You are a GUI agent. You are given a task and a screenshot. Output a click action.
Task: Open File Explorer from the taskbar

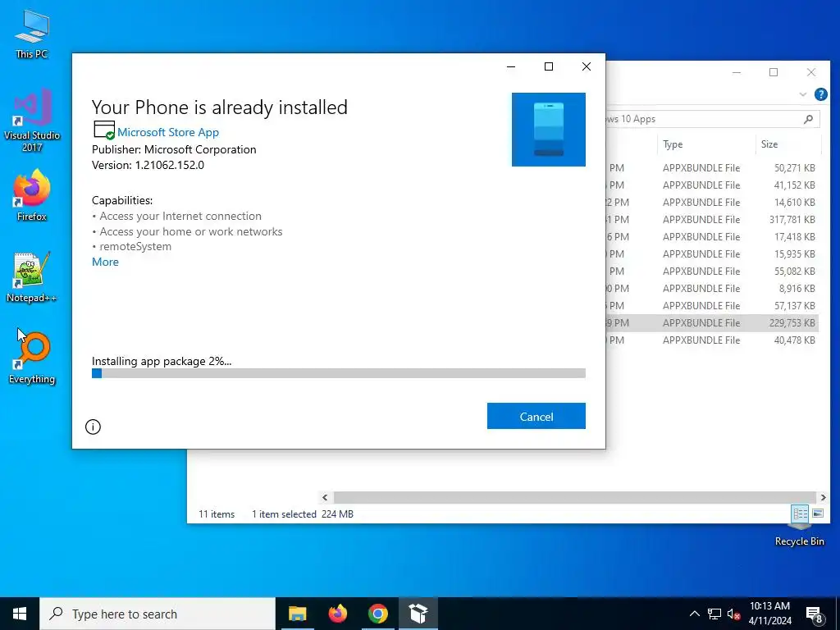click(x=297, y=614)
